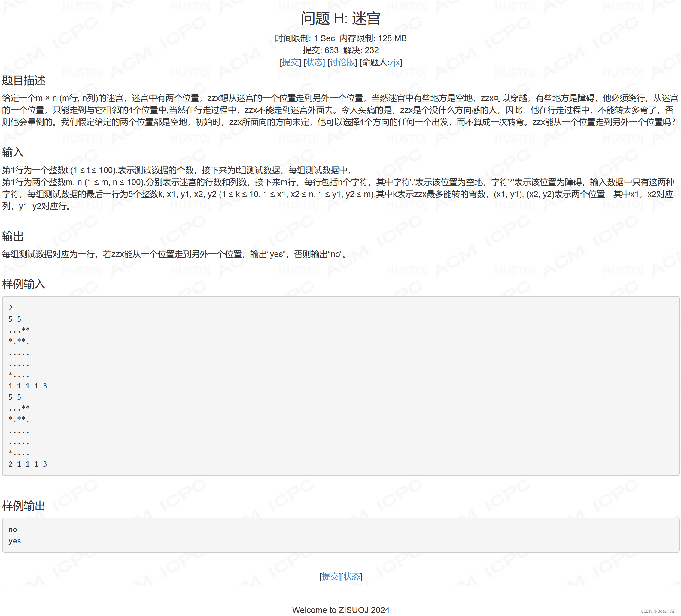Image resolution: width=681 pixels, height=616 pixels.
Task: Click the Welcome to ZISUOJ 2024 footer
Action: [x=341, y=610]
